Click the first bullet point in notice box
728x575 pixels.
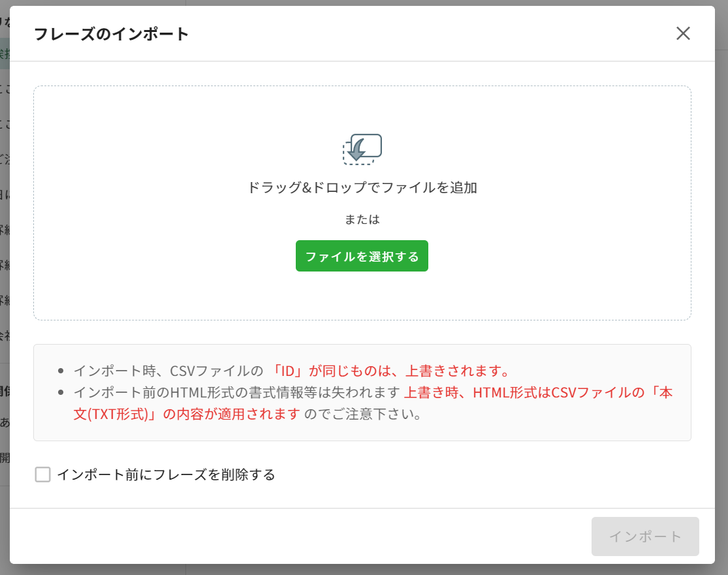[x=61, y=371]
